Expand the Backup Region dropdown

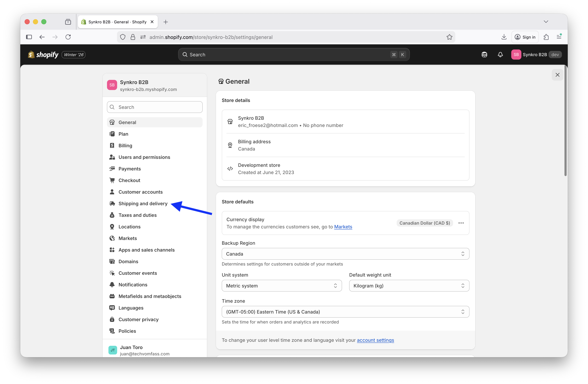(345, 254)
